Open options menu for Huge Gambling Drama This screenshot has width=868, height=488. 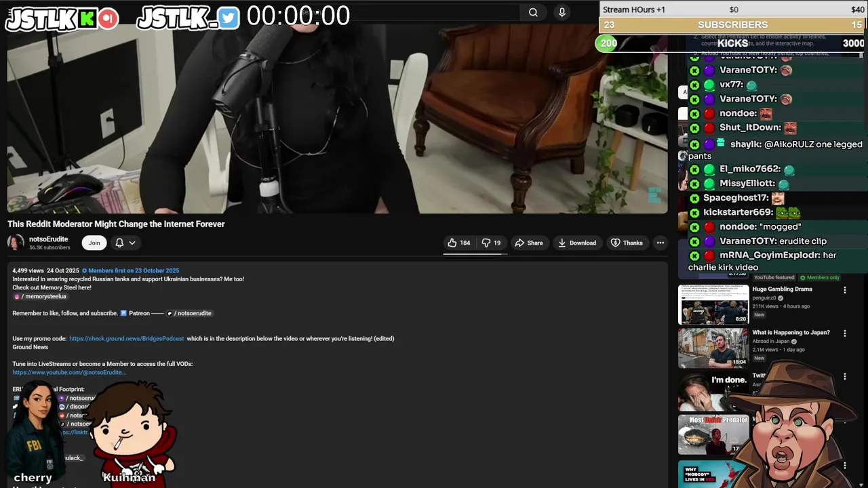pos(845,290)
